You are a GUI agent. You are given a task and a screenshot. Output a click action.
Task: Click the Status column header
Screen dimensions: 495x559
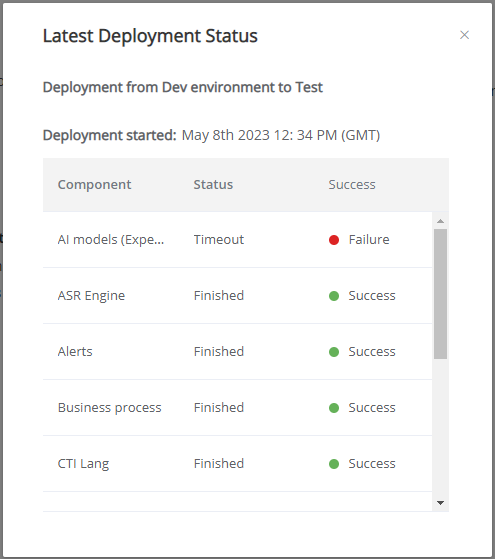click(x=213, y=185)
